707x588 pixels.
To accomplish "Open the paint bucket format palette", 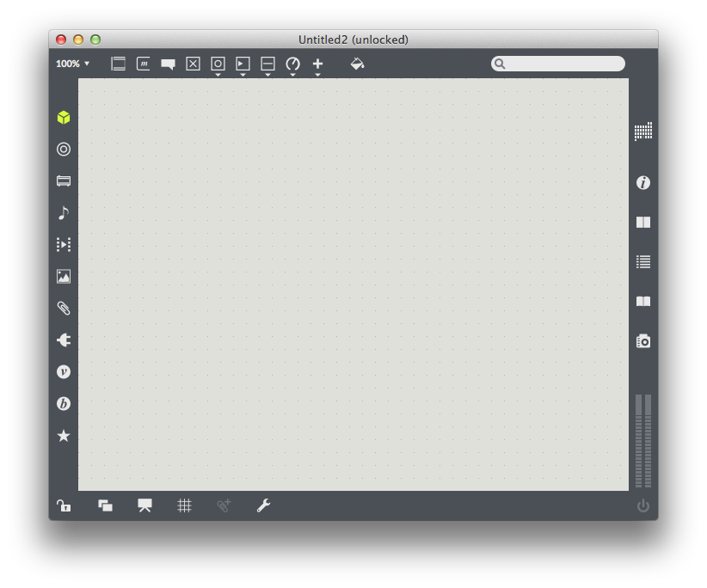I will point(357,64).
